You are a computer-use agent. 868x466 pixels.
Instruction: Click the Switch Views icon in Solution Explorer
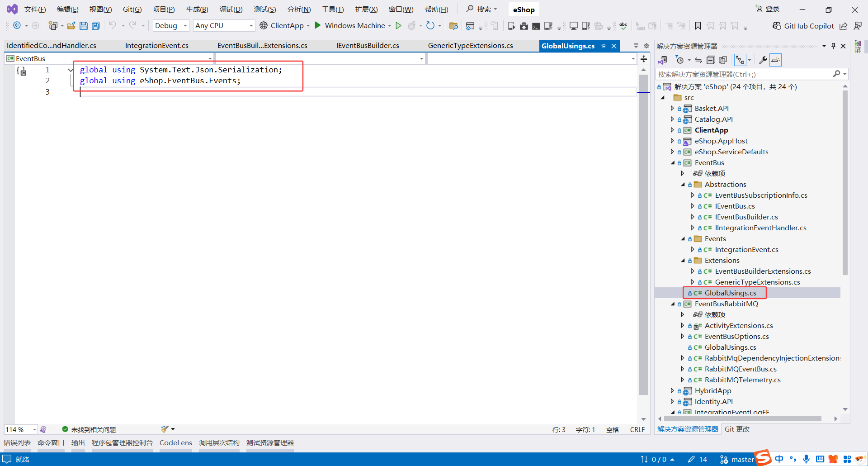pos(663,60)
